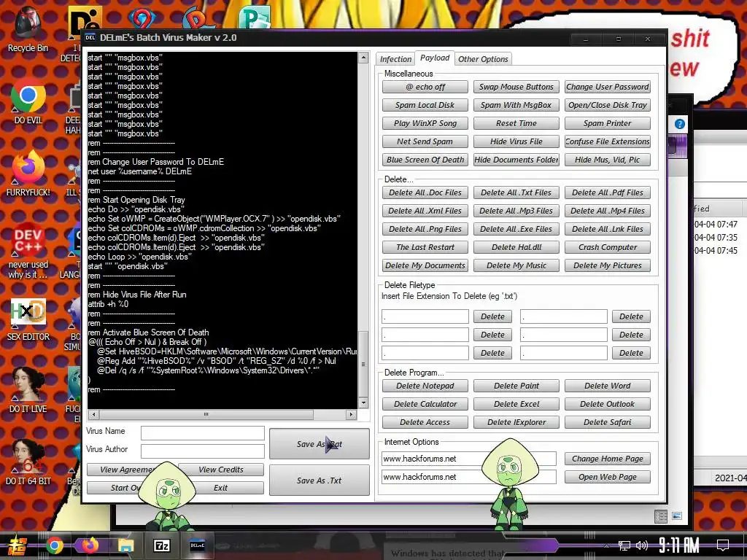Switch to large icons view in the background Explorer window
The height and width of the screenshot is (560, 747).
(x=677, y=516)
